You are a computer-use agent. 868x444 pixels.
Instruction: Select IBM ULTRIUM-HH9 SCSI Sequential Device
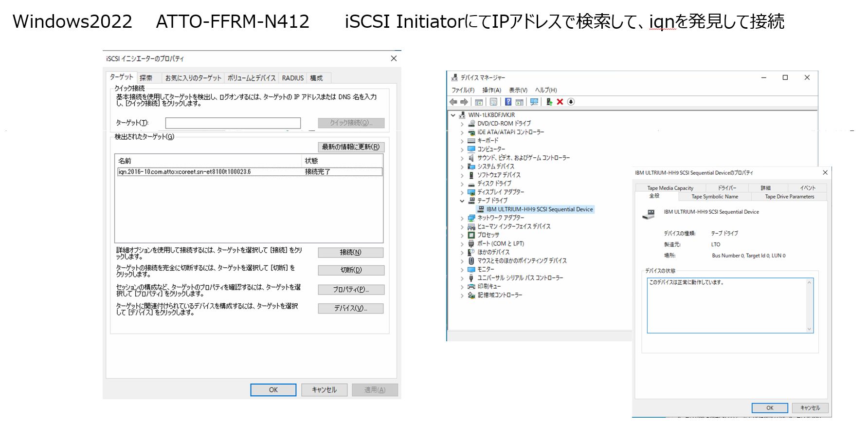pyautogui.click(x=539, y=209)
